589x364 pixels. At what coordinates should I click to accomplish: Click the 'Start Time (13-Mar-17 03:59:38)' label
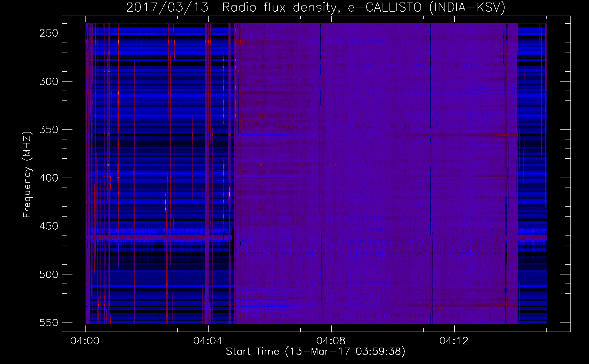(x=316, y=352)
